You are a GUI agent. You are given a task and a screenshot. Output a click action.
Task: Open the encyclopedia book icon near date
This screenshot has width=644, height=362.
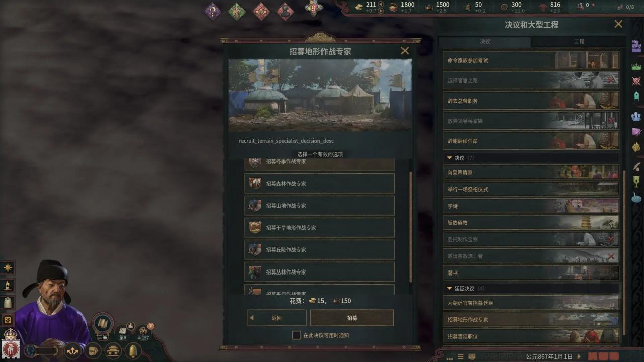(472, 356)
